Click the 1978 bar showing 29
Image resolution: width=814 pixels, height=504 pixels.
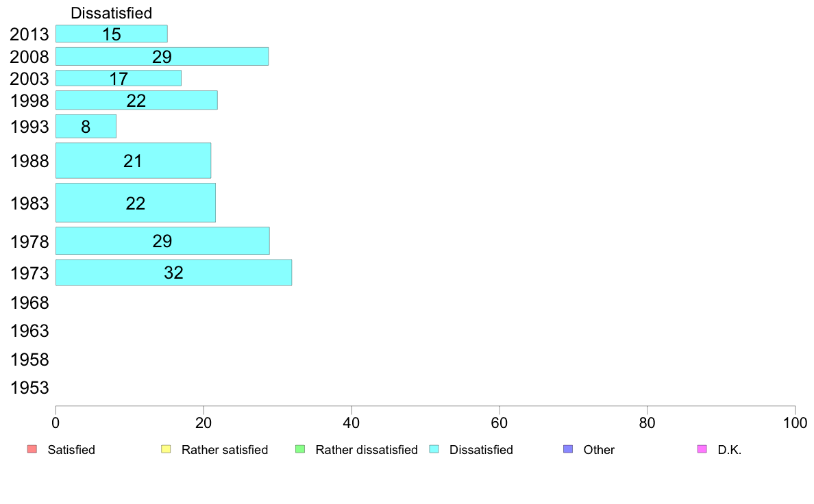click(162, 240)
